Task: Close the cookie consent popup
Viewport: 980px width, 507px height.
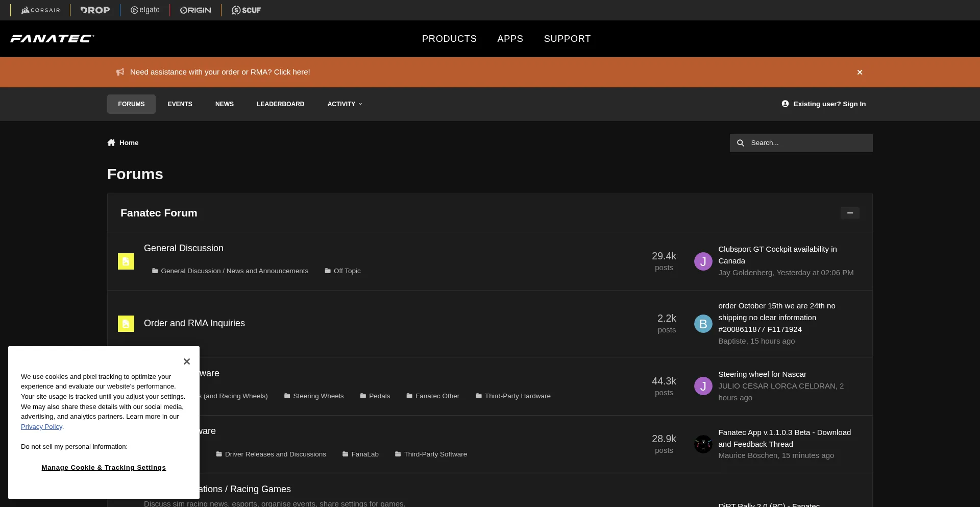Action: [187, 361]
